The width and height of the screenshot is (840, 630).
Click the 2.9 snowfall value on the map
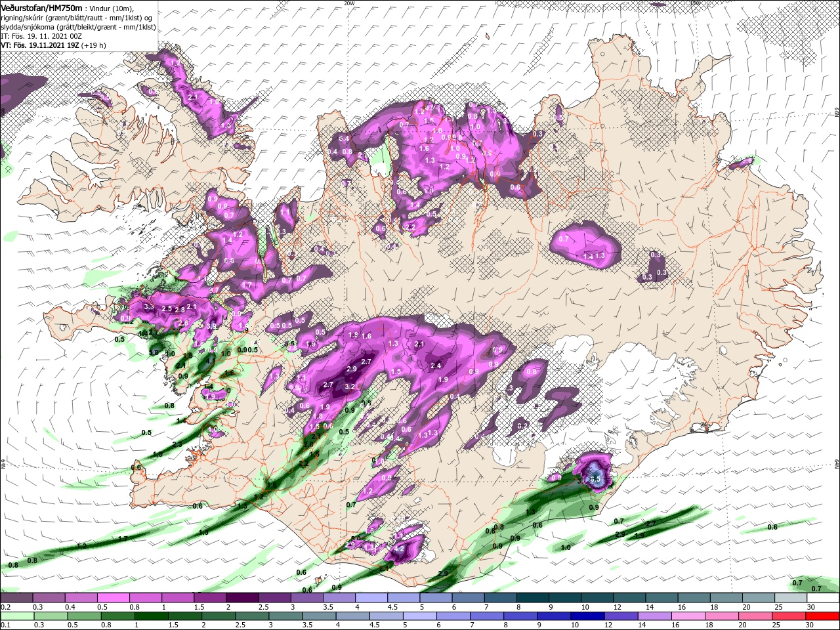tap(352, 369)
